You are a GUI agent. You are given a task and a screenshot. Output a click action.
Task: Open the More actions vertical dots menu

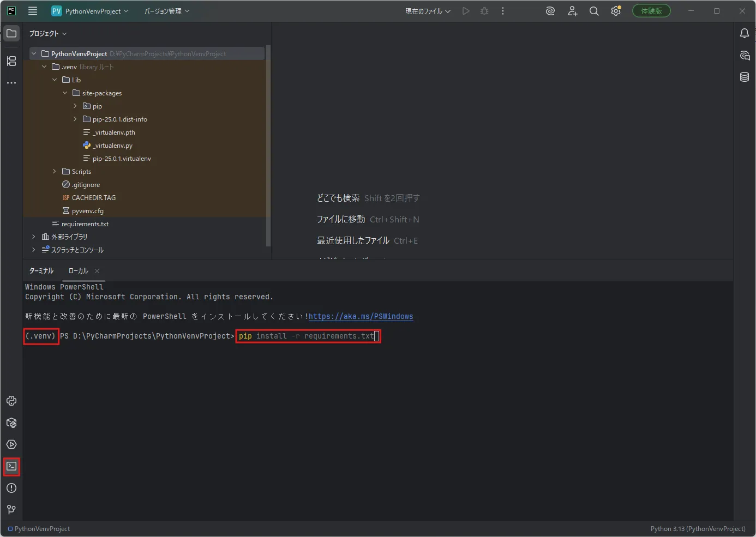[503, 11]
